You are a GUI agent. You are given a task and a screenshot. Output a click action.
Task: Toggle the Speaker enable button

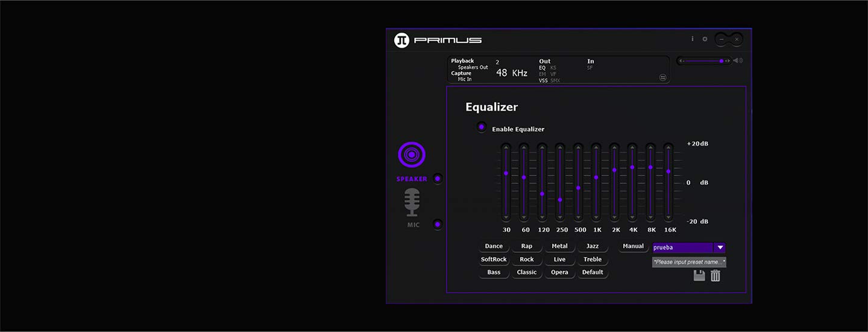point(438,179)
